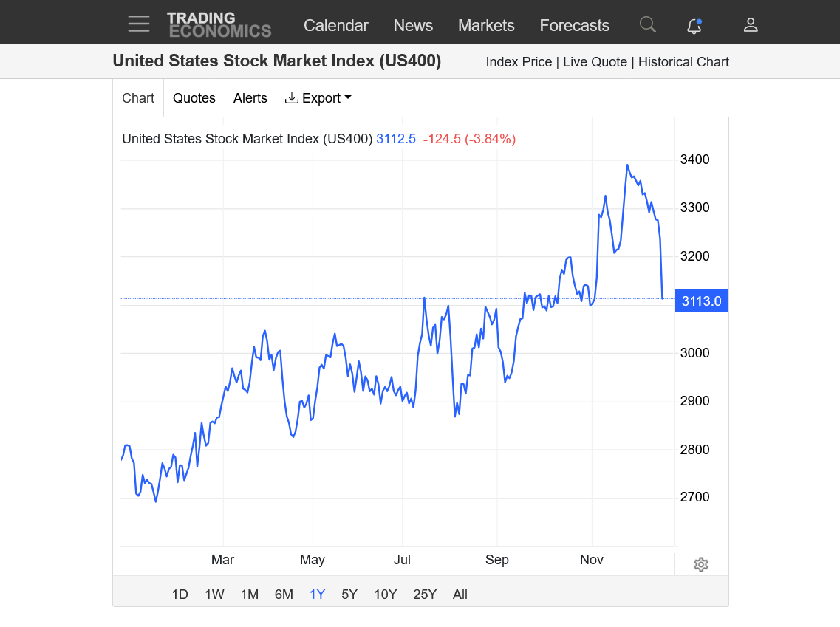Show the 25Y historical range
The width and height of the screenshot is (840, 627).
click(x=425, y=595)
